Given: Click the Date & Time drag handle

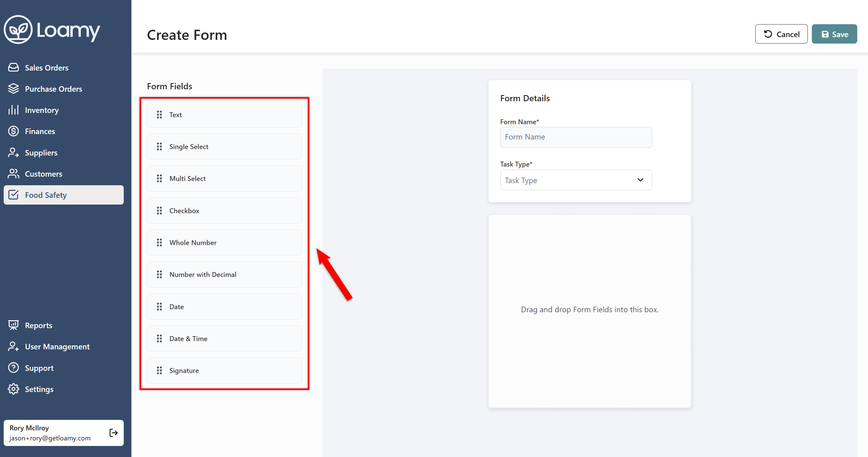Looking at the screenshot, I should [x=159, y=339].
